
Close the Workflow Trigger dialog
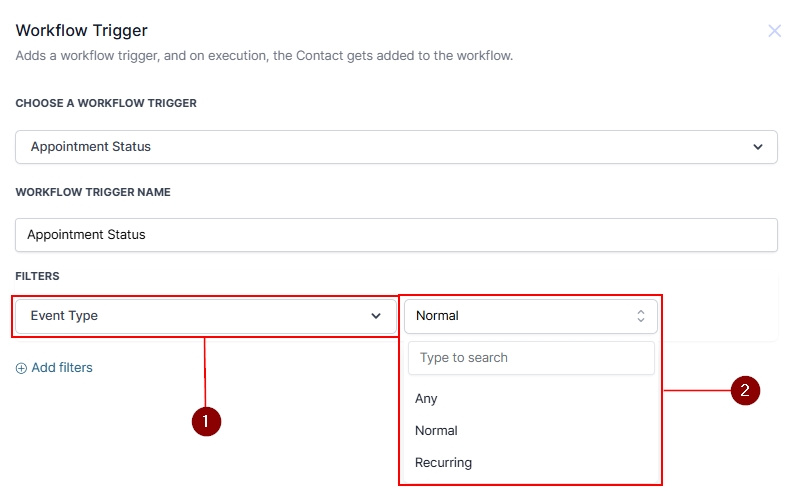click(774, 31)
